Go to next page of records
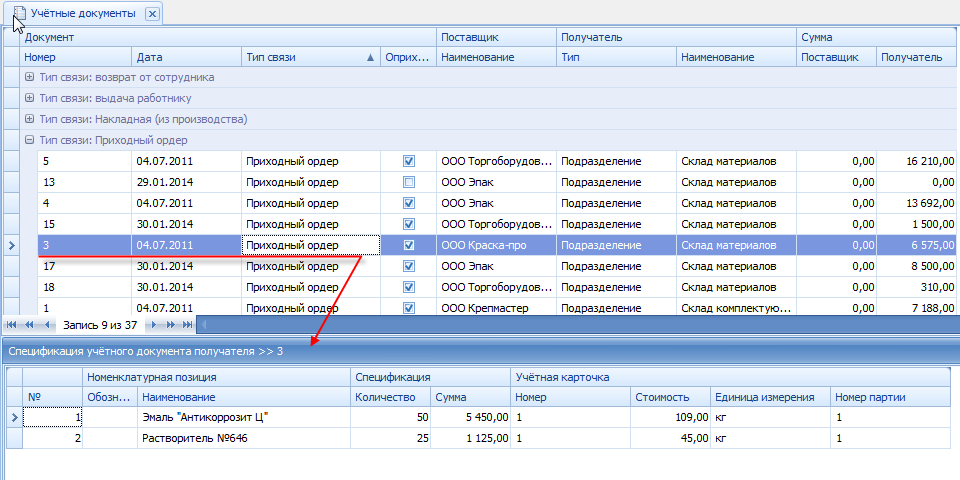The width and height of the screenshot is (960, 480). coord(170,325)
